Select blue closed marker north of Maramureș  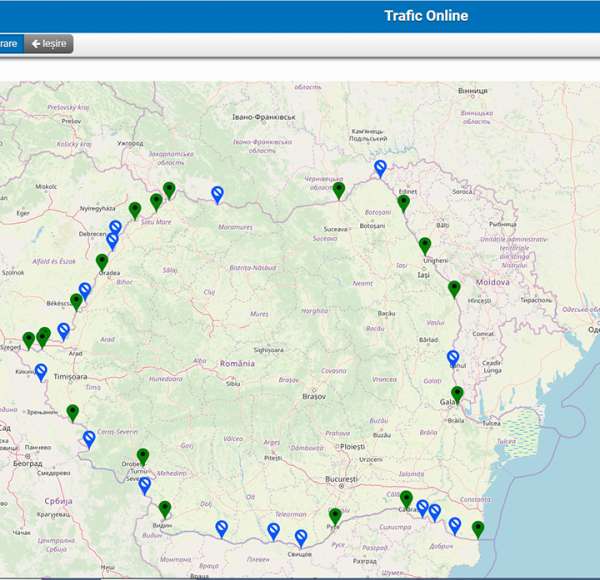[217, 196]
